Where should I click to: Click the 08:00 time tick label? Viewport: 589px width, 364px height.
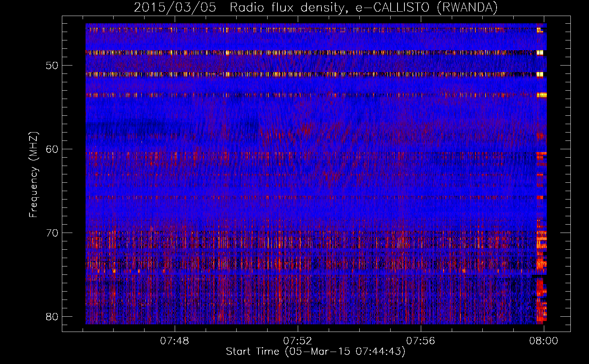[x=544, y=341]
